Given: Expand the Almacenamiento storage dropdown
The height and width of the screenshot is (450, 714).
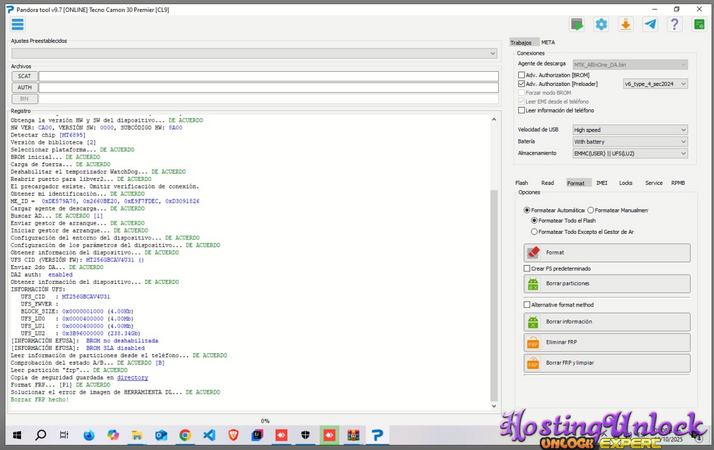Looking at the screenshot, I should [629, 154].
